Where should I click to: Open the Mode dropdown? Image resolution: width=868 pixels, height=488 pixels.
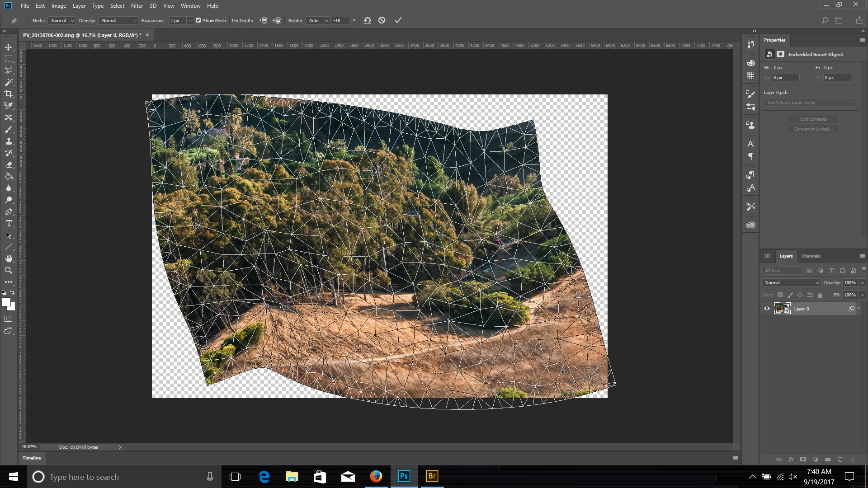[62, 20]
